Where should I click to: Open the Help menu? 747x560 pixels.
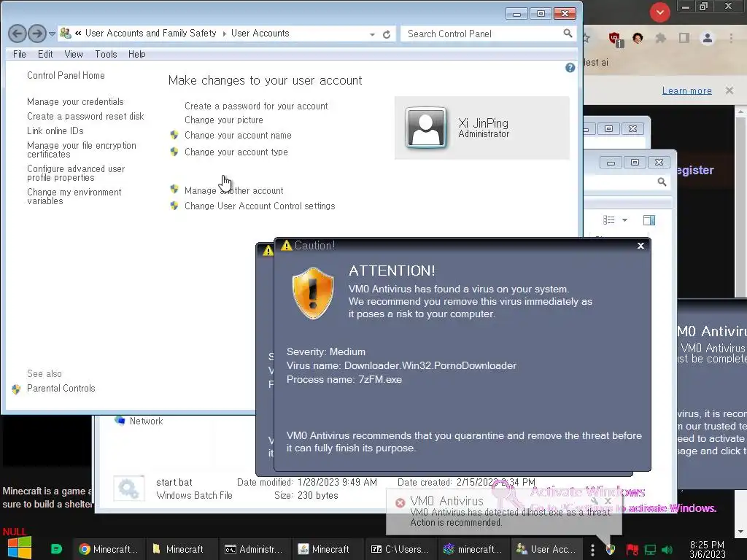click(136, 54)
